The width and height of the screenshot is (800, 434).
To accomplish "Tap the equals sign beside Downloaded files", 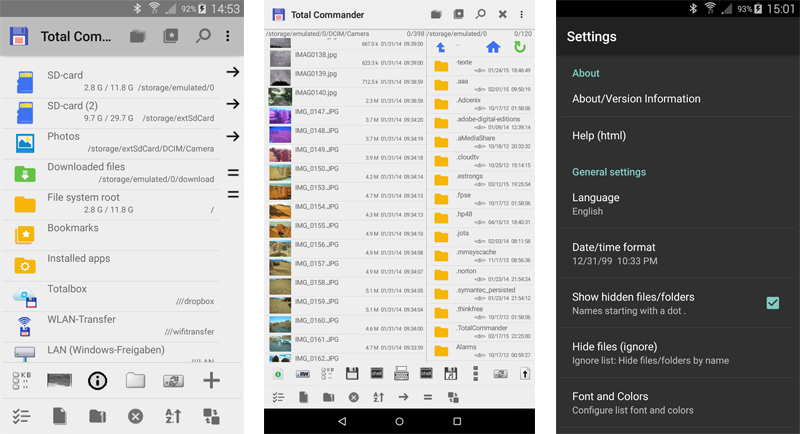I will point(233,173).
